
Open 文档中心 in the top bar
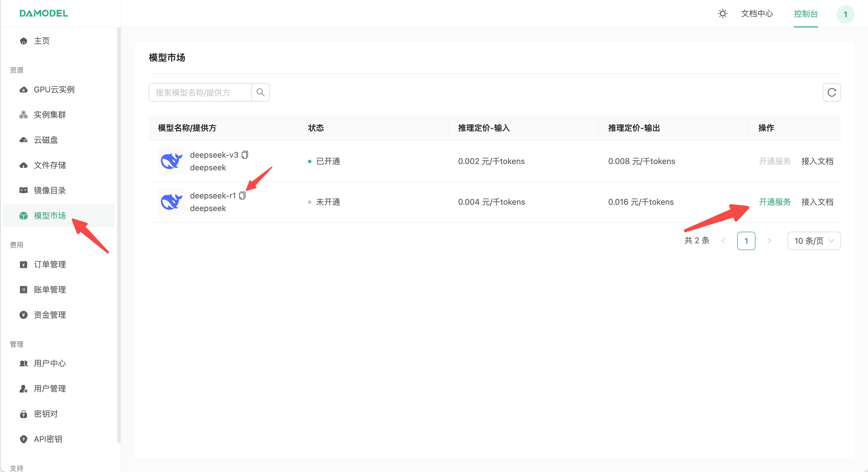click(x=757, y=14)
